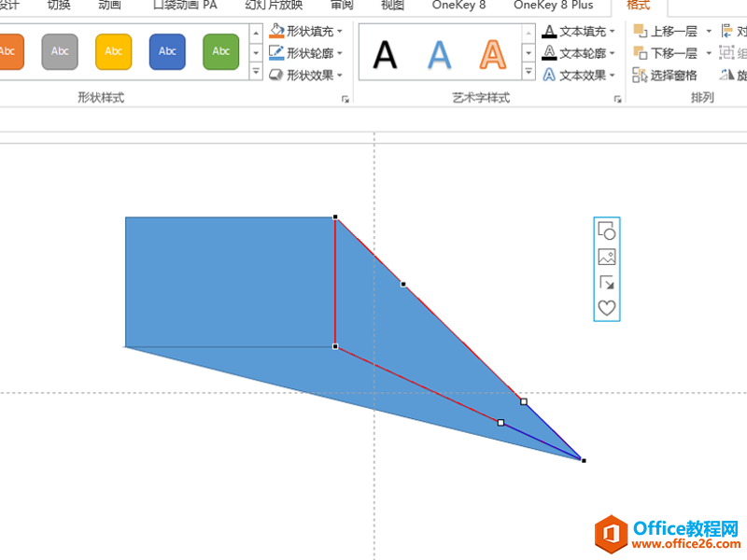Select the tip vertex of the shape
Image resolution: width=747 pixels, height=560 pixels.
(x=584, y=460)
